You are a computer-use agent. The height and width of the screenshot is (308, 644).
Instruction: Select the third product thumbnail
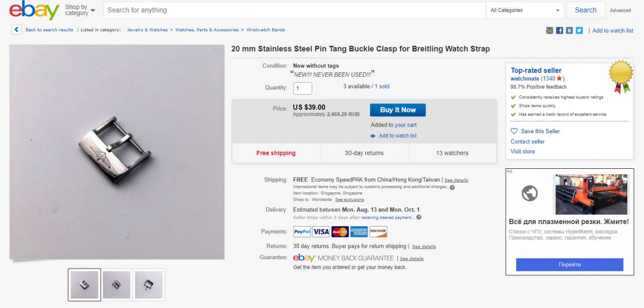click(x=148, y=285)
